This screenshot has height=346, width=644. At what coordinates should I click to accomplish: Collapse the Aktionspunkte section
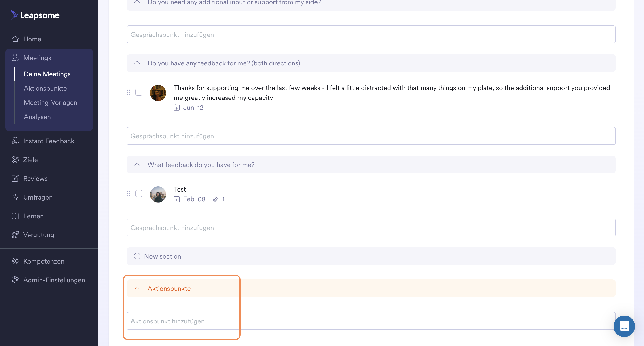[137, 288]
